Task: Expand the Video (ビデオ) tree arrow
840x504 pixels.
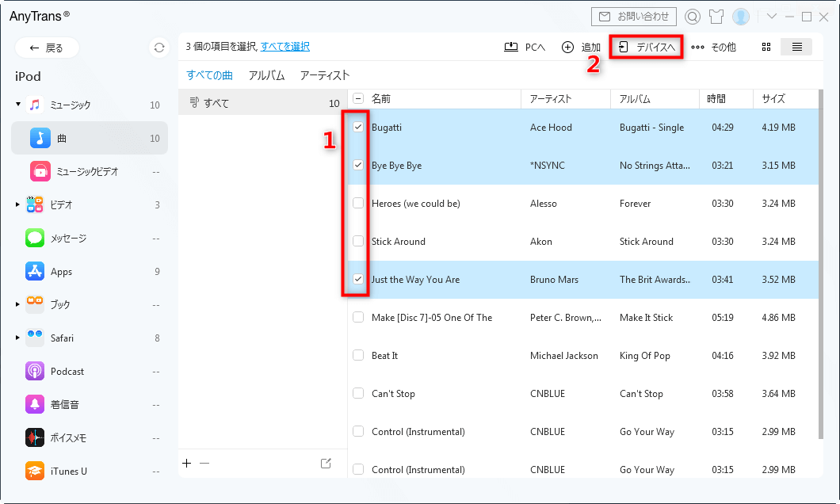Action: pos(17,204)
